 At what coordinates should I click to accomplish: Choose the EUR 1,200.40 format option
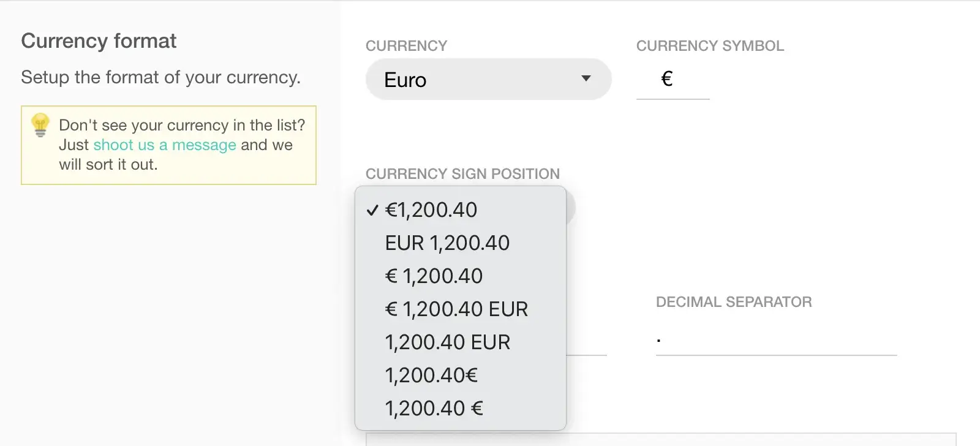click(461, 243)
